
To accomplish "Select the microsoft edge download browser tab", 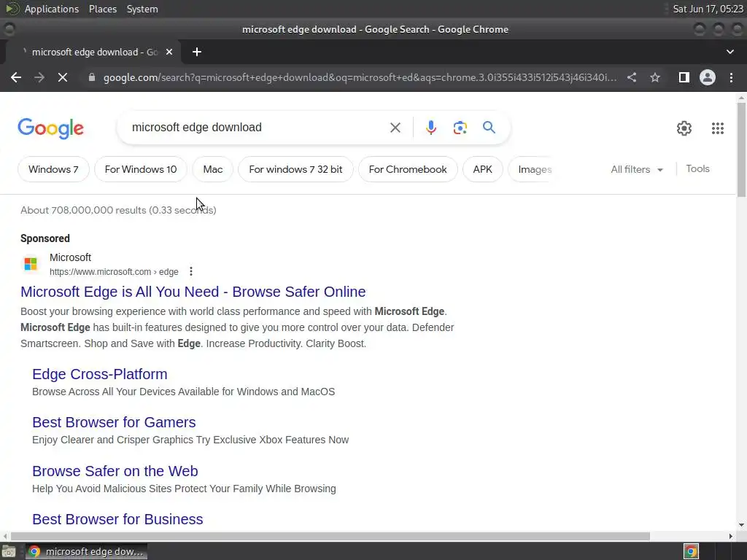I will (93, 52).
